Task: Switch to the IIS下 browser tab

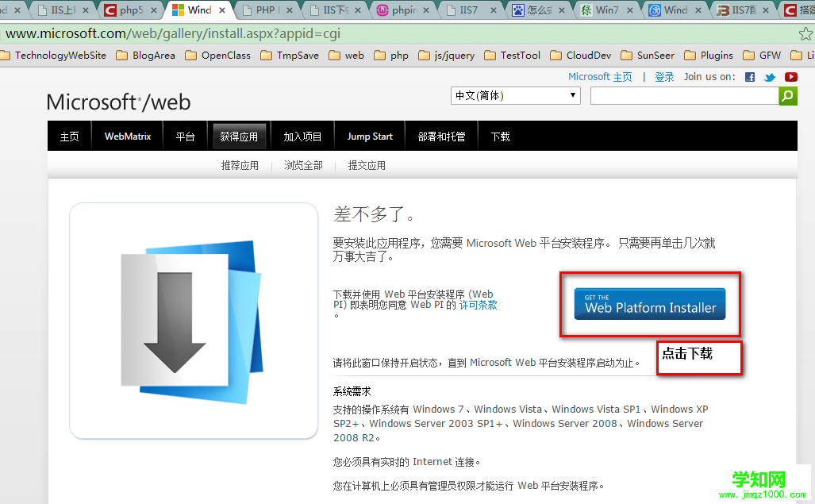Action: pyautogui.click(x=334, y=10)
